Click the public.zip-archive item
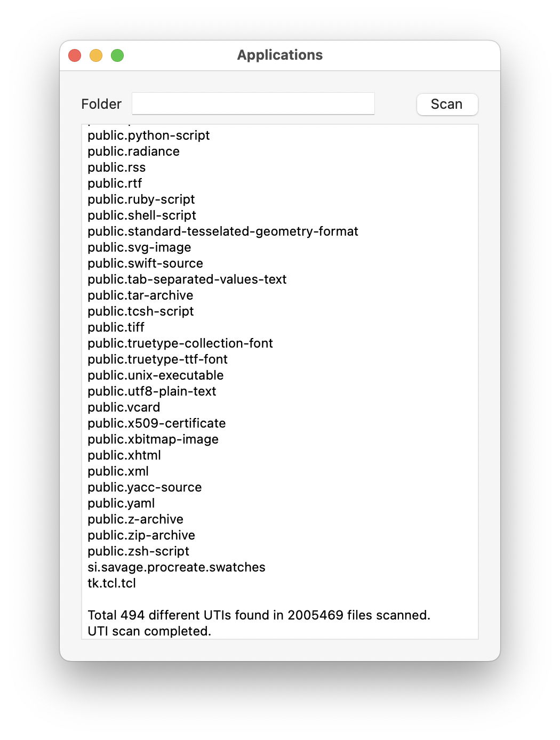 click(141, 535)
